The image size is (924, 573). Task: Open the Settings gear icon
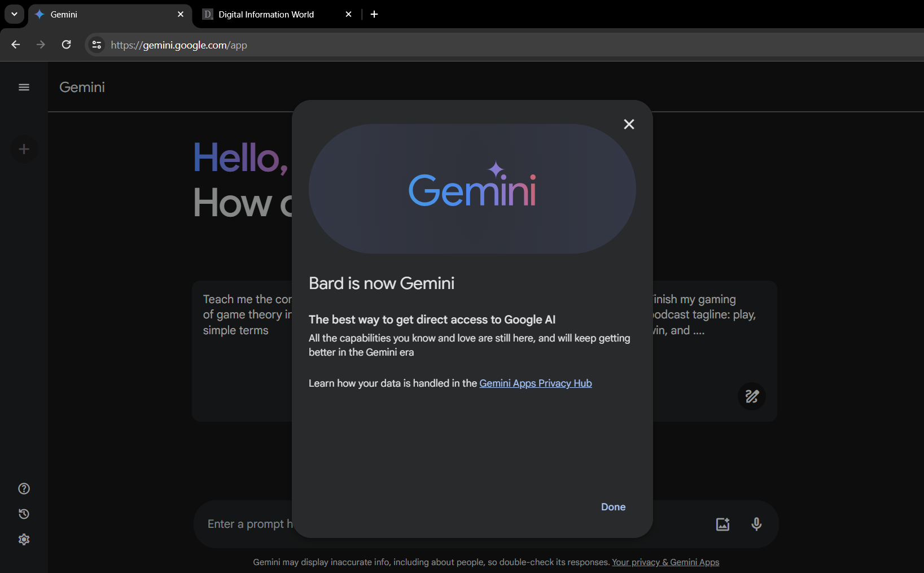(x=24, y=540)
